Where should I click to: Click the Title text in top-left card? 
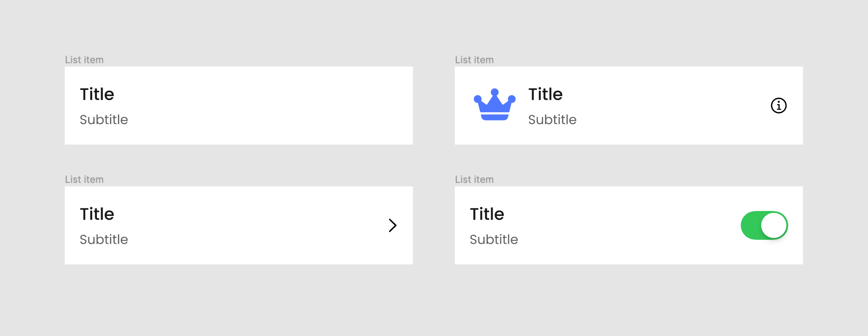click(x=97, y=94)
